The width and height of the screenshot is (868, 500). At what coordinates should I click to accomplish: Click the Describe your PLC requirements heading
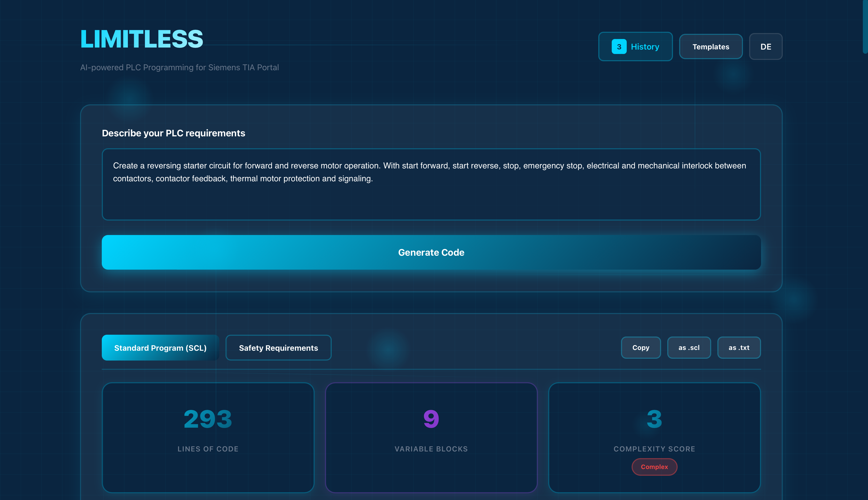[173, 133]
